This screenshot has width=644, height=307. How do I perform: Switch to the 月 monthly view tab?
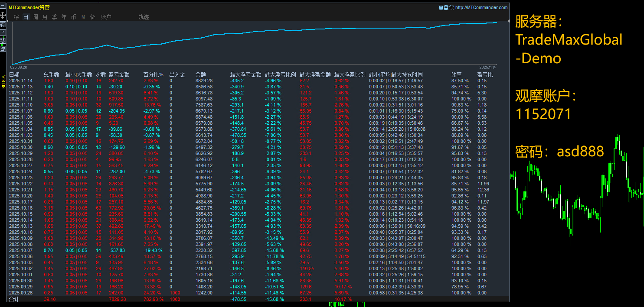pos(45,16)
